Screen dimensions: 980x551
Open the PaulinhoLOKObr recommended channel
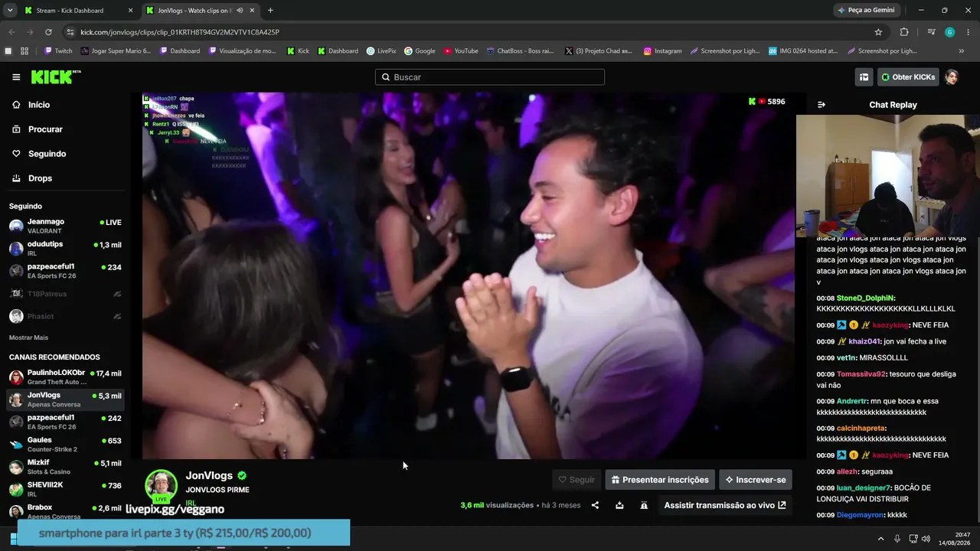(65, 377)
